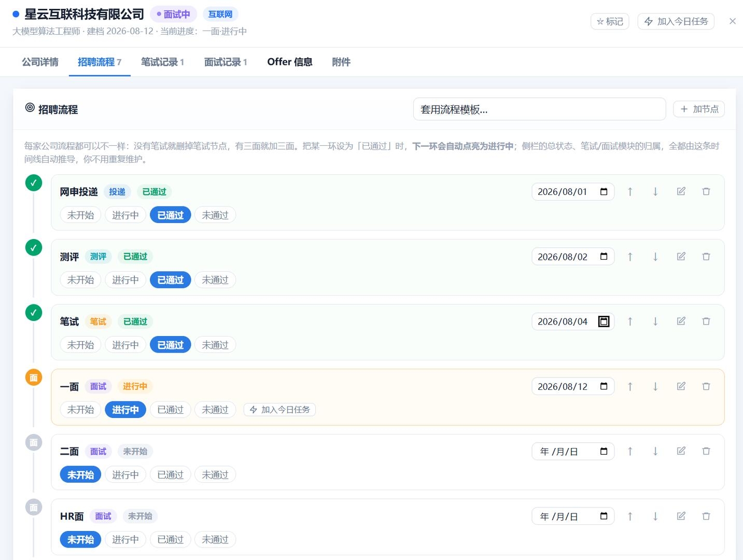Edit the 笔试 node via pencil icon
This screenshot has width=743, height=560.
pos(681,321)
